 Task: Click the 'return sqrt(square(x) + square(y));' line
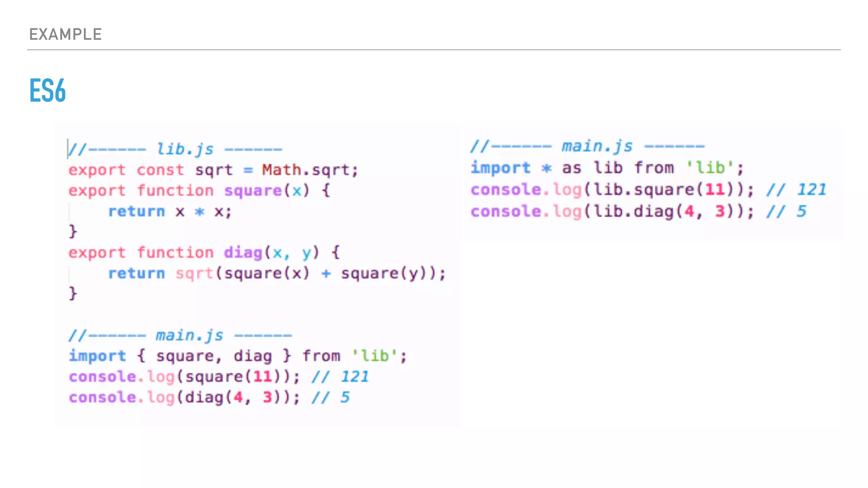pos(277,273)
